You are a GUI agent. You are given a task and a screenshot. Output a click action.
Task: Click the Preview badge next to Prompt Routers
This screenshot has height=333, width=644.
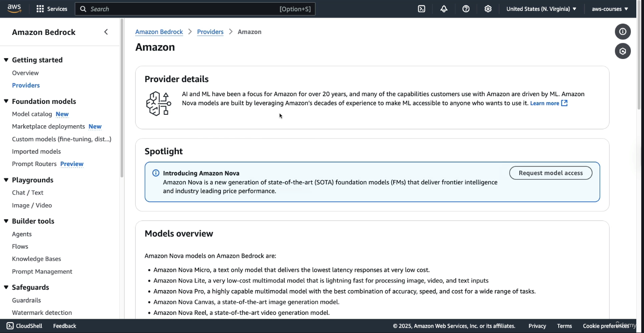tap(72, 164)
